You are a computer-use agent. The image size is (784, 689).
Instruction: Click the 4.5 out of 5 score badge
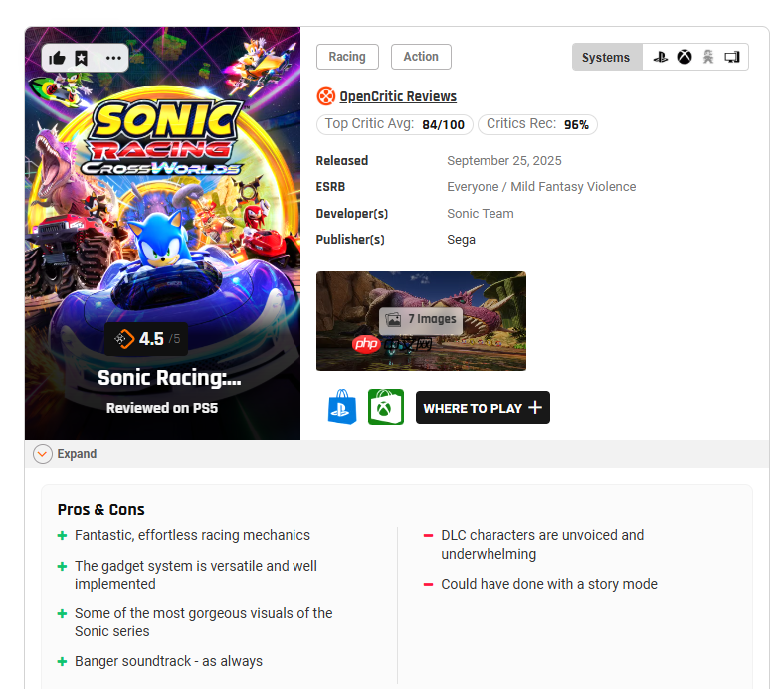point(147,339)
